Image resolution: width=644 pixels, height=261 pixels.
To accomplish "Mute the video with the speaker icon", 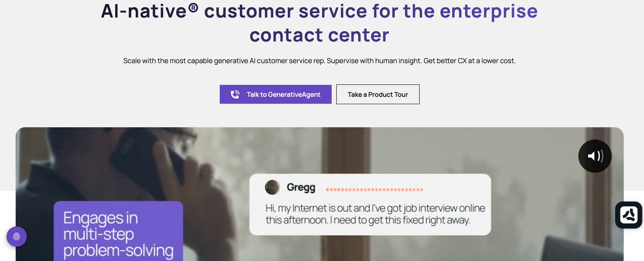I will [x=594, y=156].
